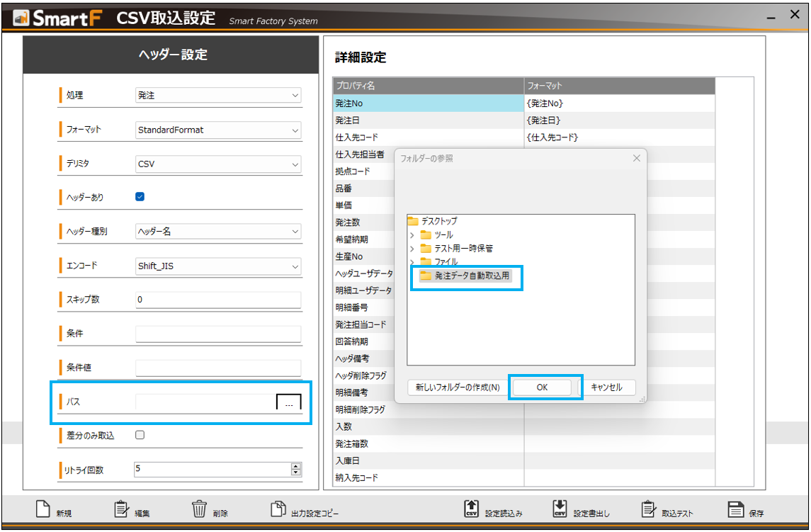Click the 設定読込み CSV import icon
Viewport: 811px width, 532px height.
(x=471, y=509)
